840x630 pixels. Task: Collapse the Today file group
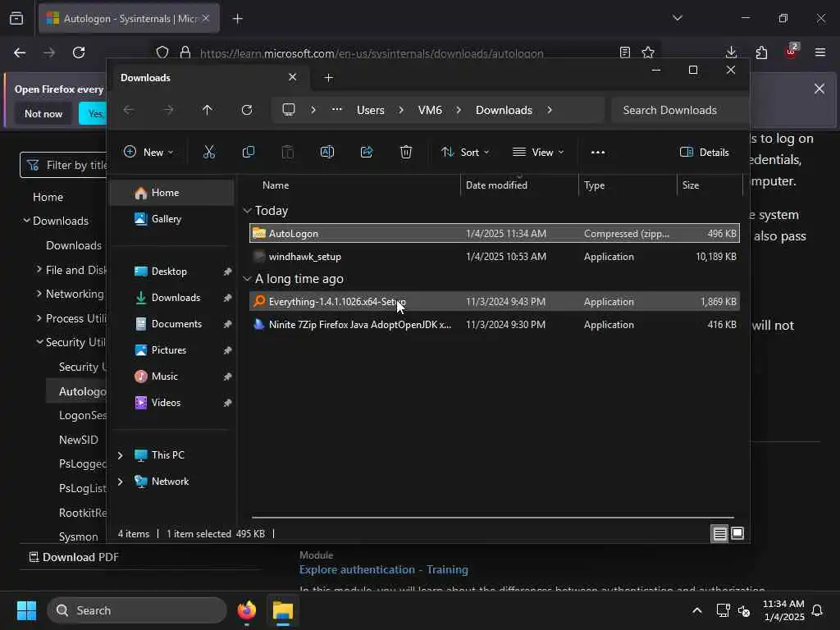(247, 211)
